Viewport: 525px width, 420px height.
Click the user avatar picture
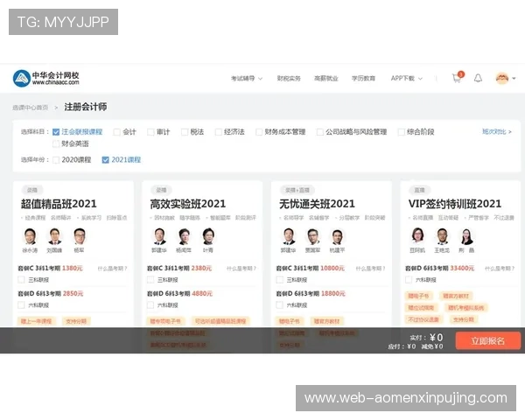(x=502, y=79)
